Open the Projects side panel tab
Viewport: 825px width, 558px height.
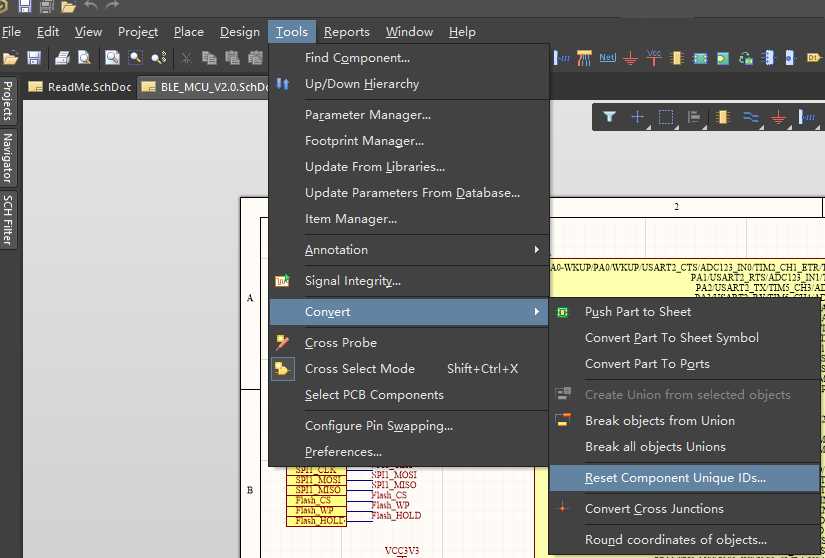tap(8, 101)
